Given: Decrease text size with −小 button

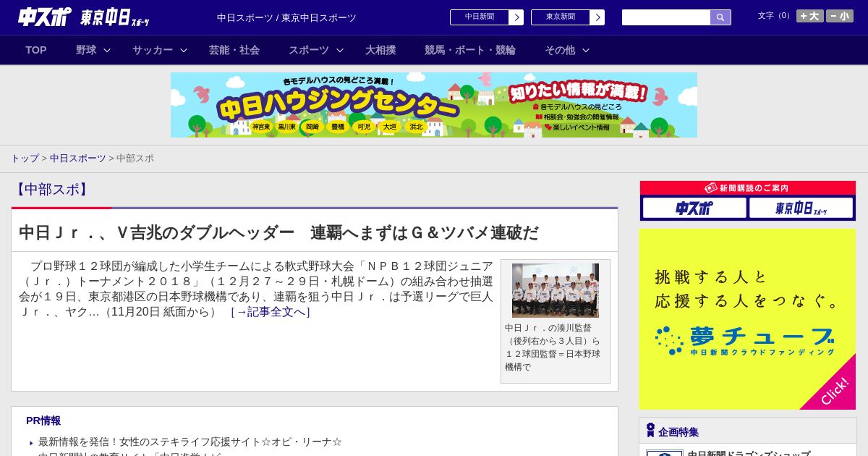Looking at the screenshot, I should click(840, 16).
